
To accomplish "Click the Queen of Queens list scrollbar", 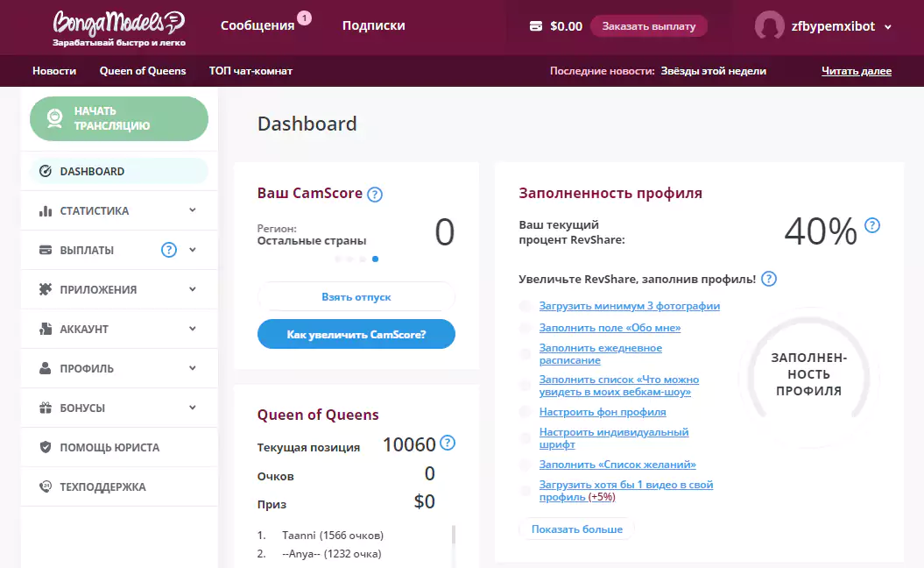I will click(x=453, y=535).
